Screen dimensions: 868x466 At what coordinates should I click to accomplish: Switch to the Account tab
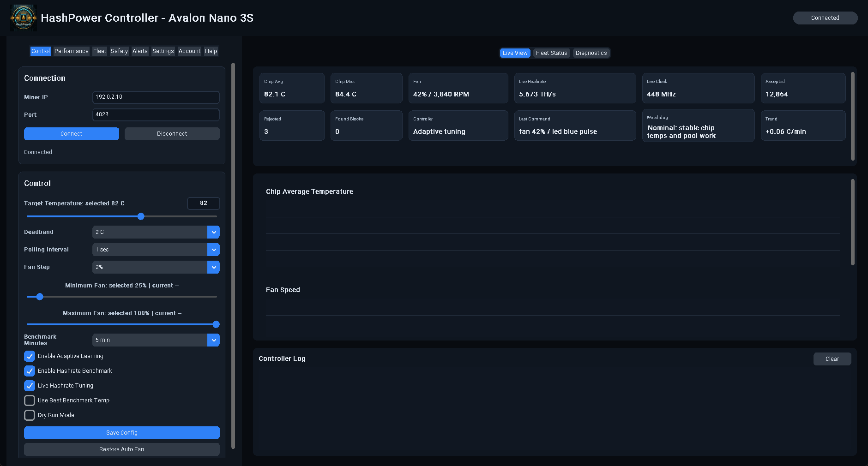click(189, 51)
